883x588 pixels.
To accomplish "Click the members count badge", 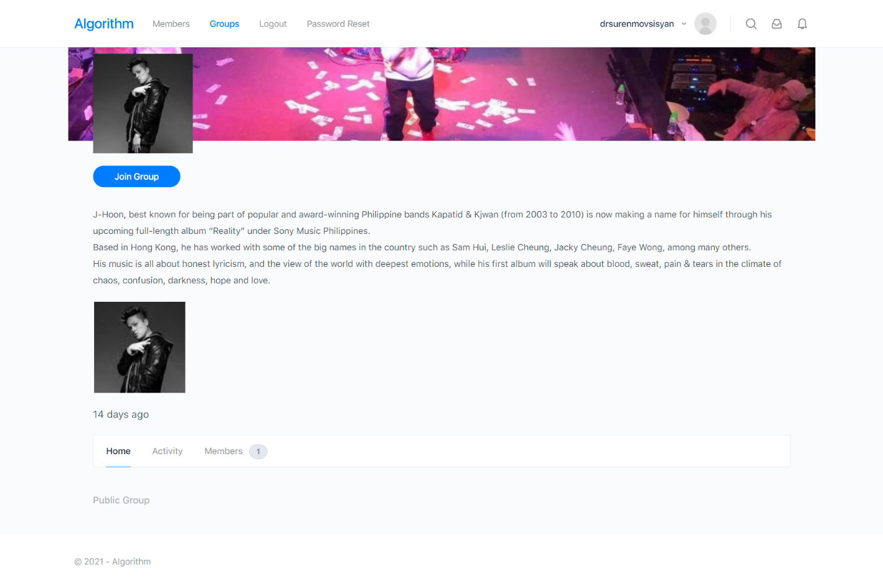I will pyautogui.click(x=258, y=452).
